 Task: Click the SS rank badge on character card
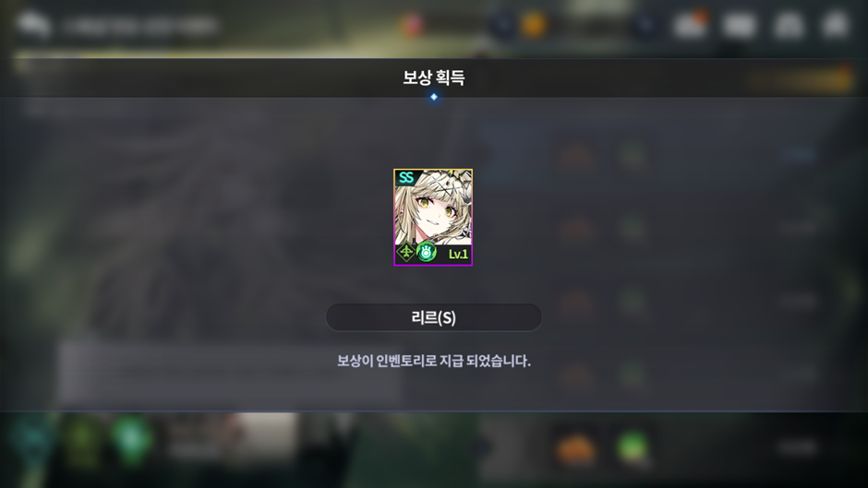click(406, 178)
